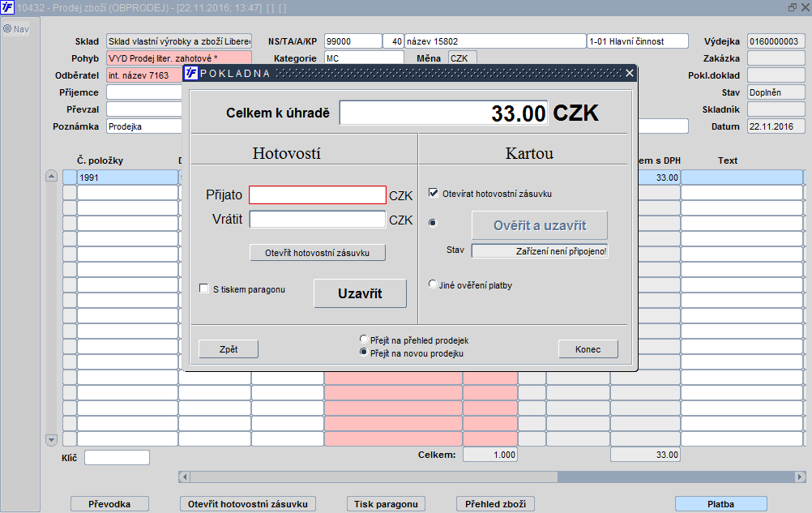Click the Přijato amount input field
The width and height of the screenshot is (812, 513).
coord(318,195)
